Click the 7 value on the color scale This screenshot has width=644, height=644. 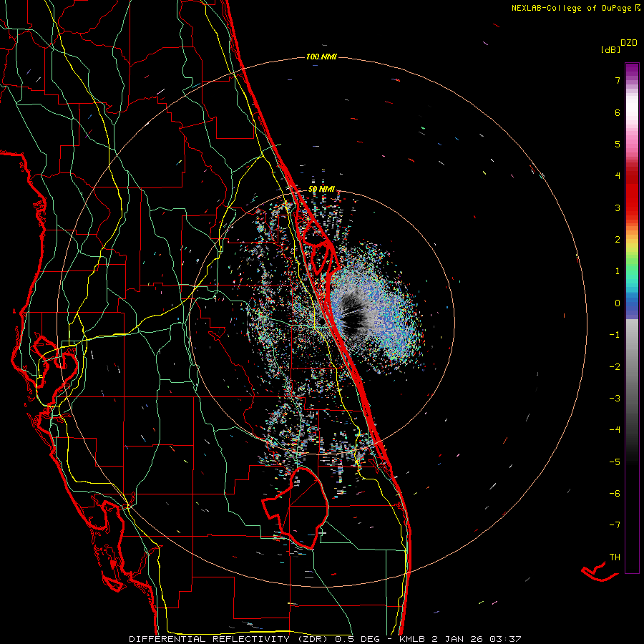618,80
